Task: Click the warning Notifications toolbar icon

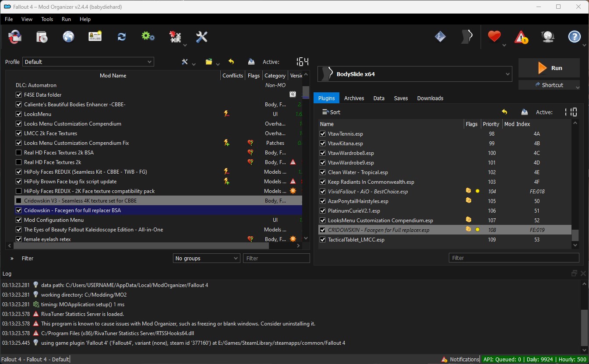Action: 521,37
